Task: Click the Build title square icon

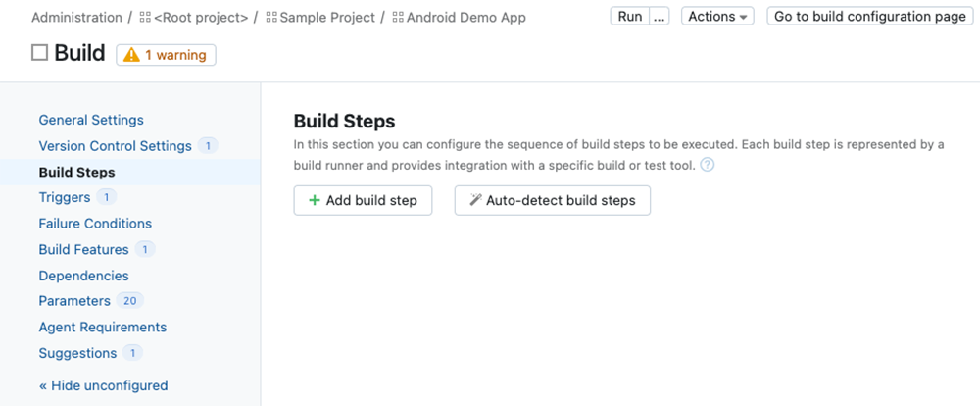Action: [39, 53]
